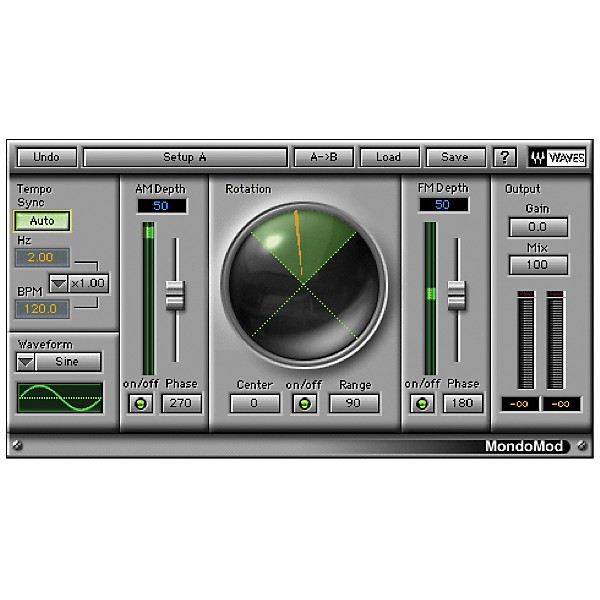Toggle FM on/off button
The height and width of the screenshot is (600, 600).
422,404
